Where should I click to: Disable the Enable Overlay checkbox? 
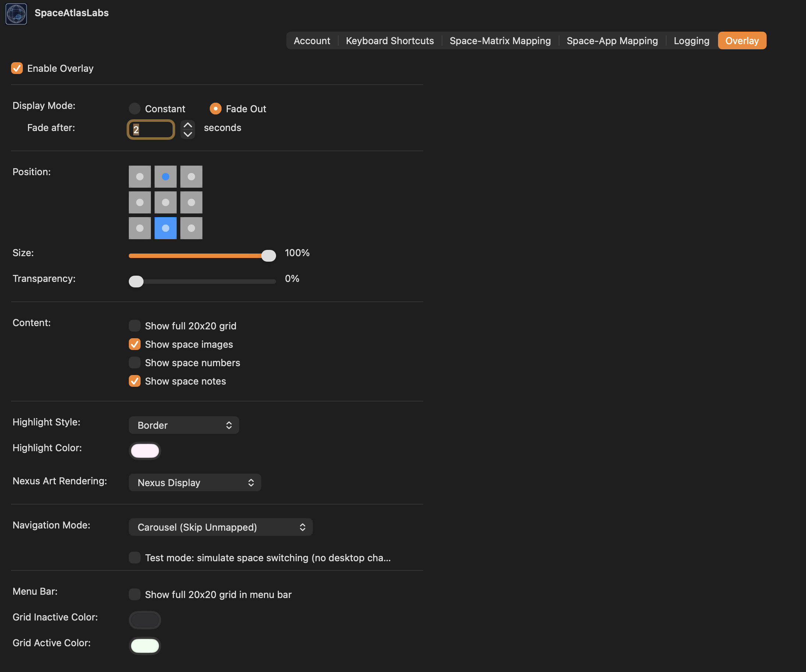coord(17,68)
